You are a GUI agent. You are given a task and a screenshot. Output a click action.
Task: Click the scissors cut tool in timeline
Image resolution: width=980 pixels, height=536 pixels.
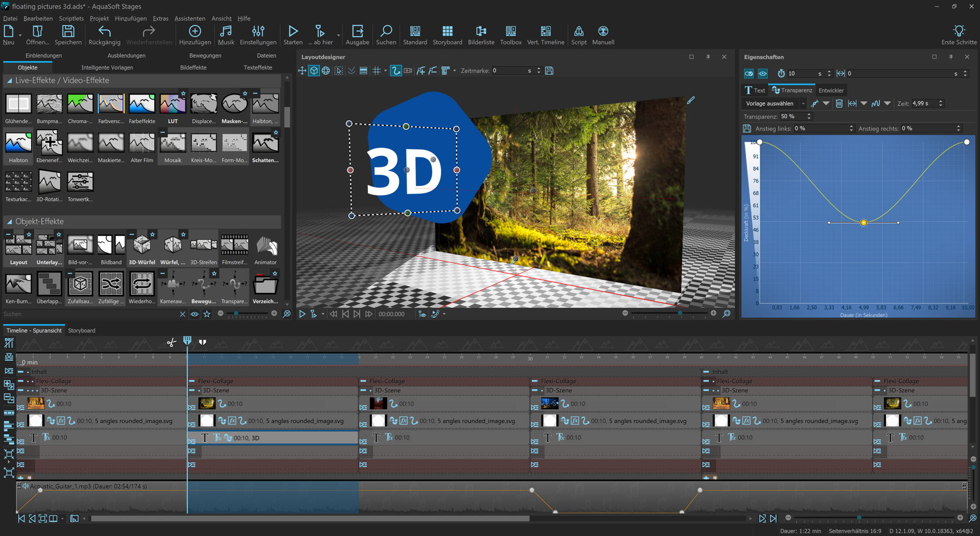171,342
